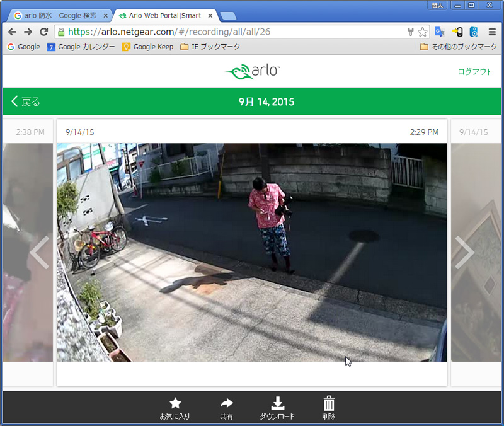Switch to the 'arlo 防水 - Google 検索' tab
The height and width of the screenshot is (426, 504).
[x=60, y=15]
